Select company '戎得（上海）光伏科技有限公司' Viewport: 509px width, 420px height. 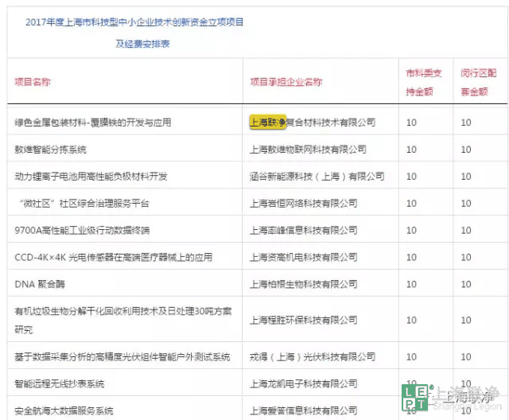coord(313,356)
